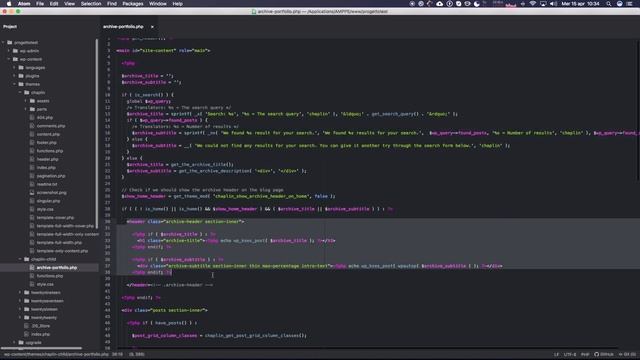Open the Edit menu
Screen dimensions: 640x360
click(x=54, y=4)
